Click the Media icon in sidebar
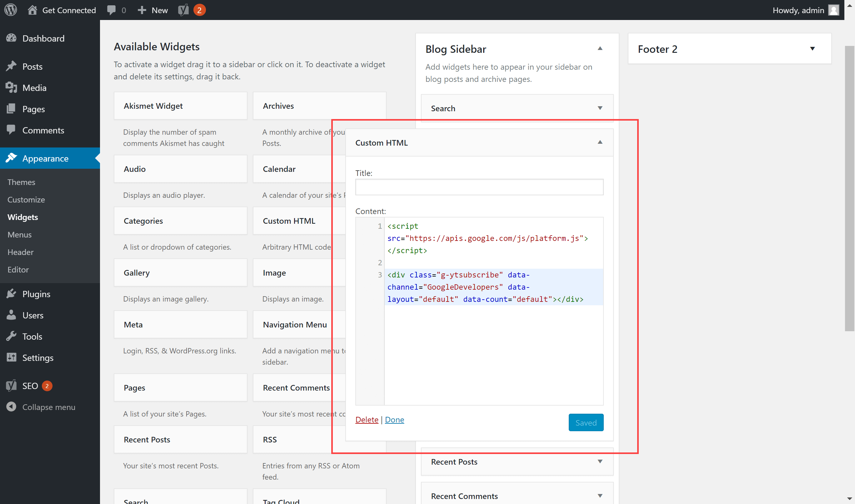 [11, 87]
